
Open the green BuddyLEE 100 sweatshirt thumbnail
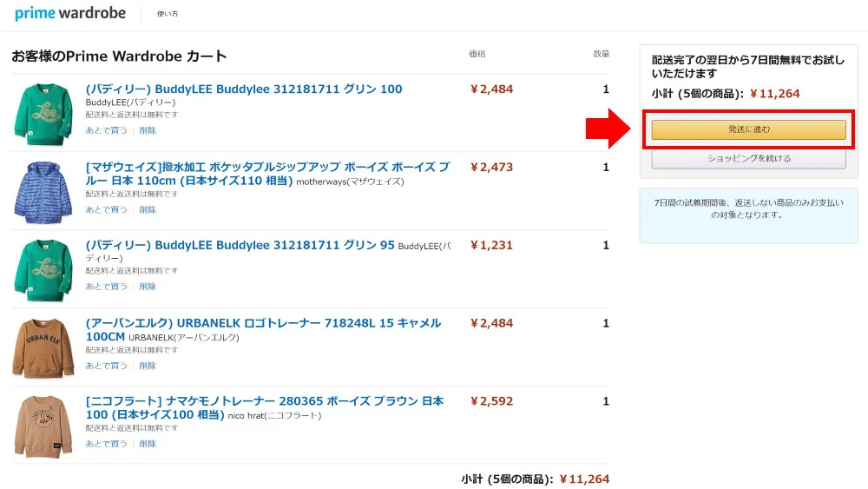point(43,112)
